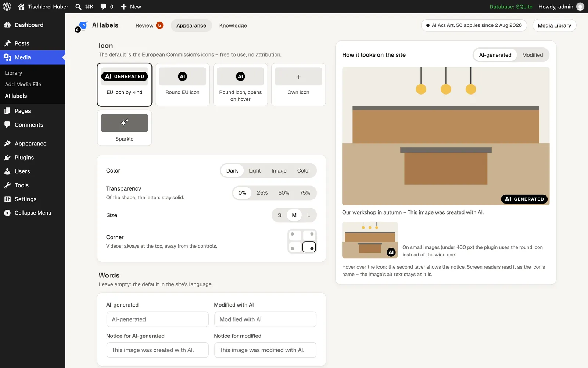Open Posts via pin icon
Image resolution: width=588 pixels, height=368 pixels.
(7, 43)
